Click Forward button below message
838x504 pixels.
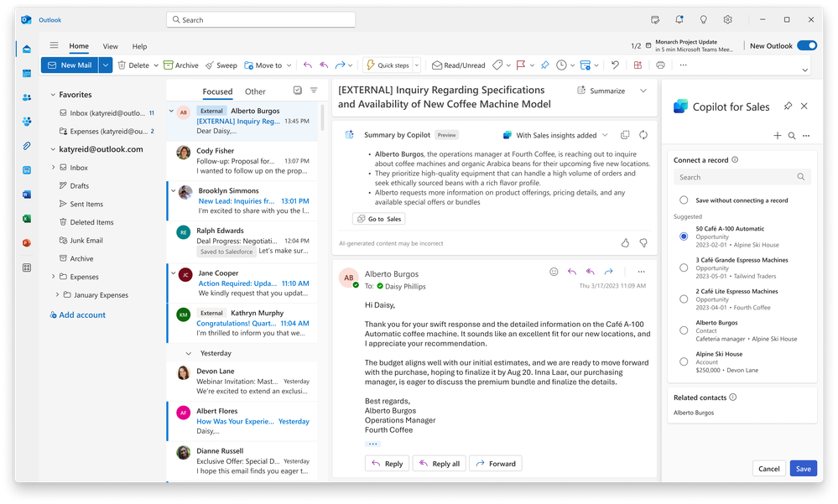pos(496,464)
